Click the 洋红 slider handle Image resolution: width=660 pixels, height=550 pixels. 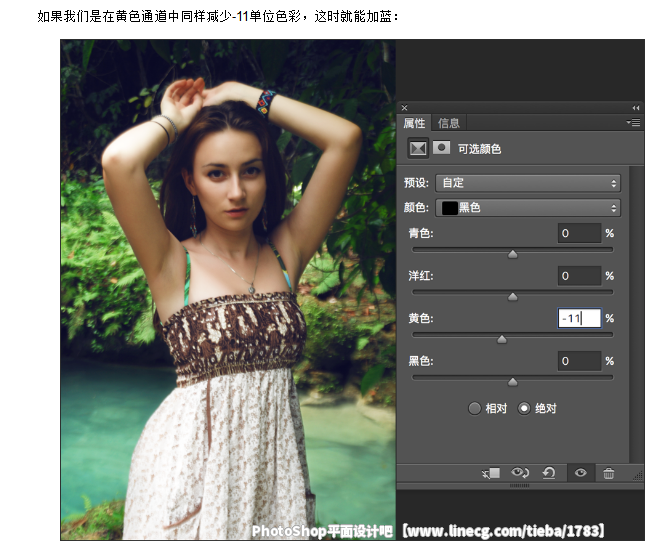(x=512, y=297)
